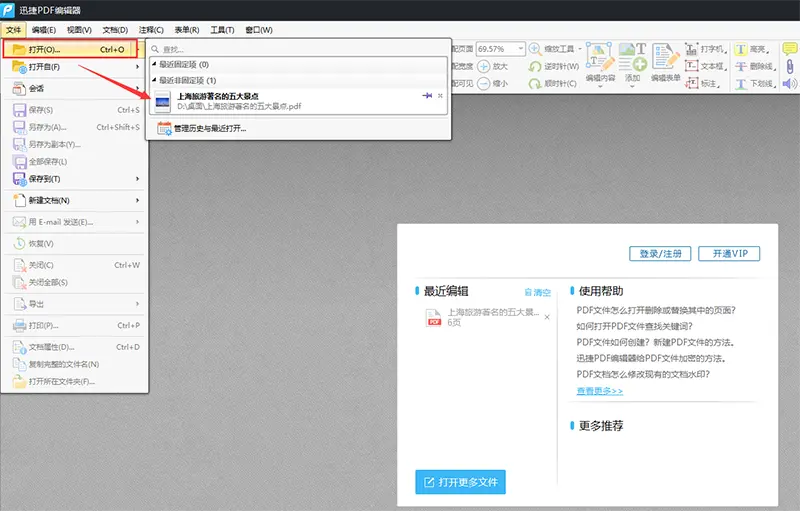Choose 另存为(A)... menu entry
This screenshot has height=511, width=800.
(x=74, y=127)
